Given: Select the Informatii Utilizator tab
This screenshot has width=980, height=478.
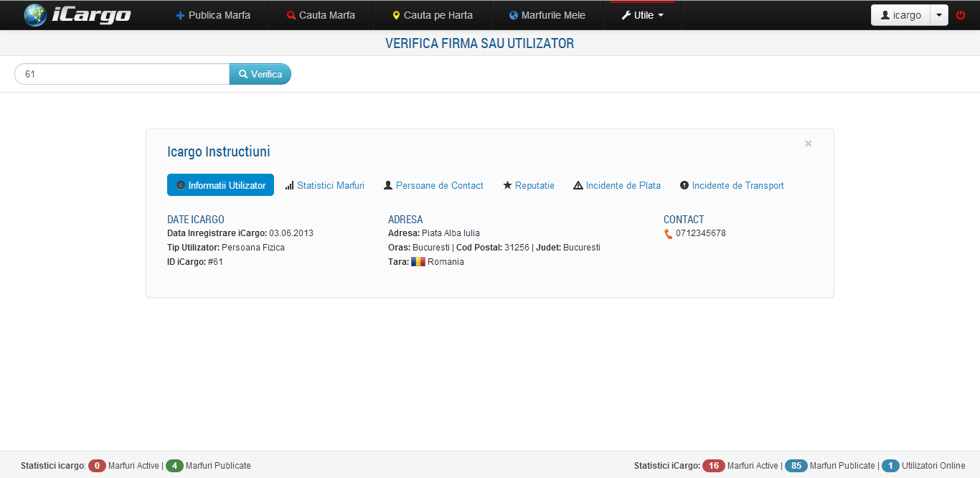Looking at the screenshot, I should click(x=220, y=185).
